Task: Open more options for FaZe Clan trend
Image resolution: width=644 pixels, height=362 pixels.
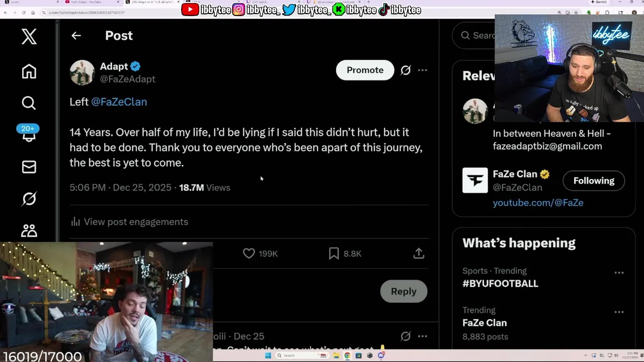Action: coord(619,312)
